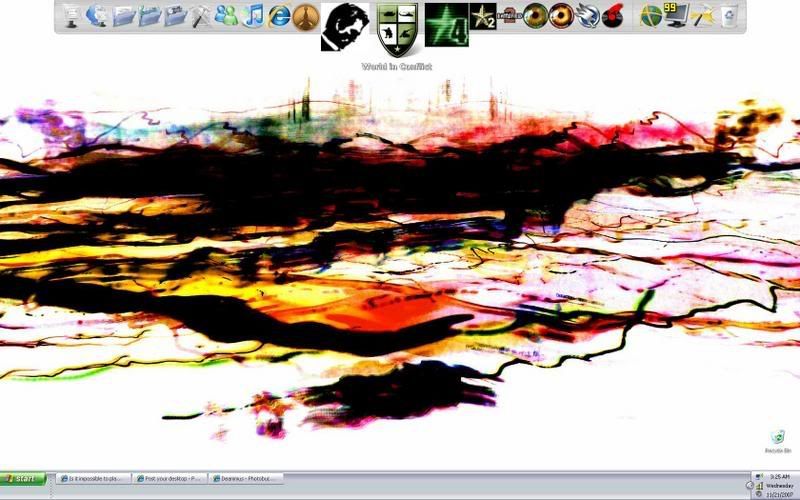The width and height of the screenshot is (800, 500).
Task: Launch the green star 4 game icon
Action: (x=446, y=25)
